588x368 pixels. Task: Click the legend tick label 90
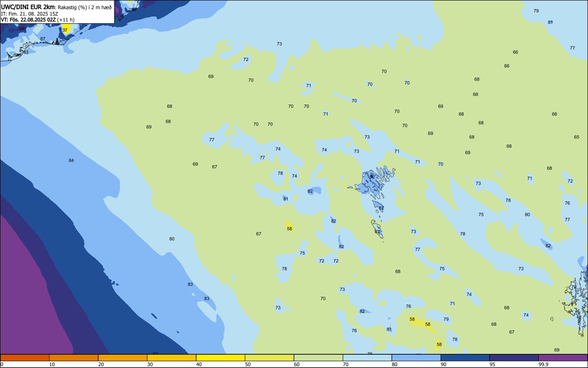443,364
